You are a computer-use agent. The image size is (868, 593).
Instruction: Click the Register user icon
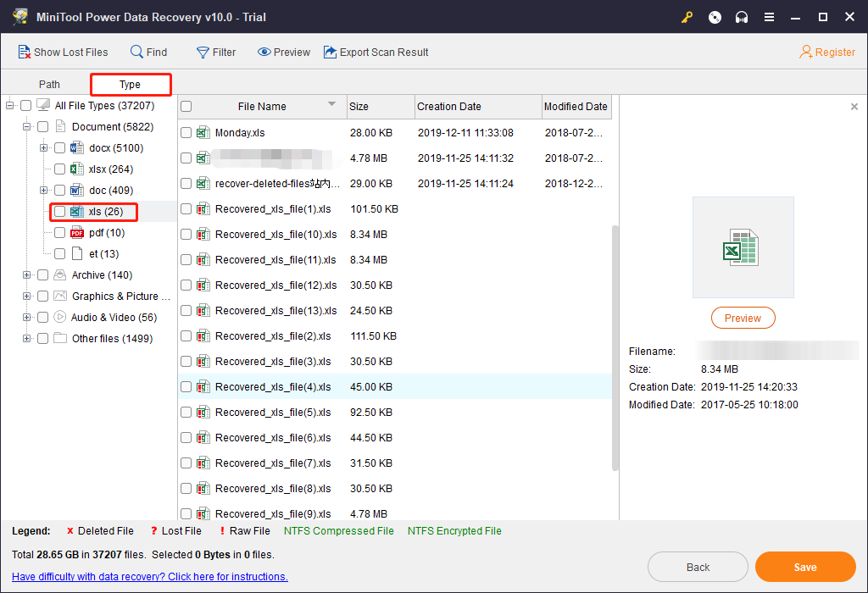806,52
